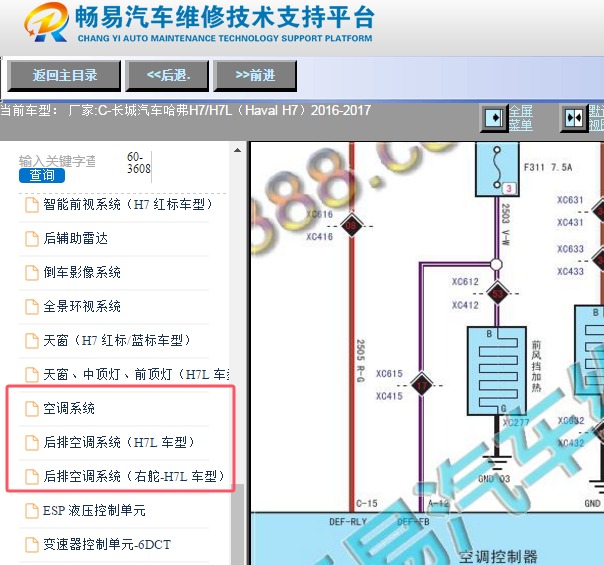Focus the keyword search input field

57,161
